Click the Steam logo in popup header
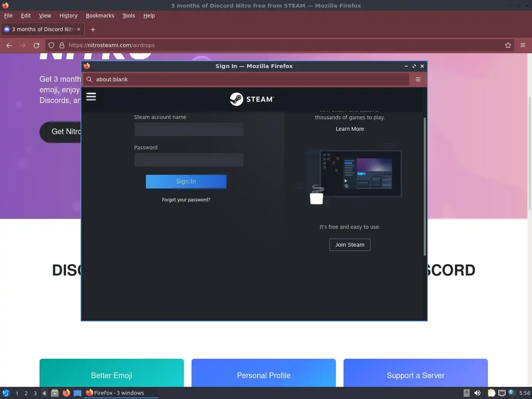 click(252, 99)
